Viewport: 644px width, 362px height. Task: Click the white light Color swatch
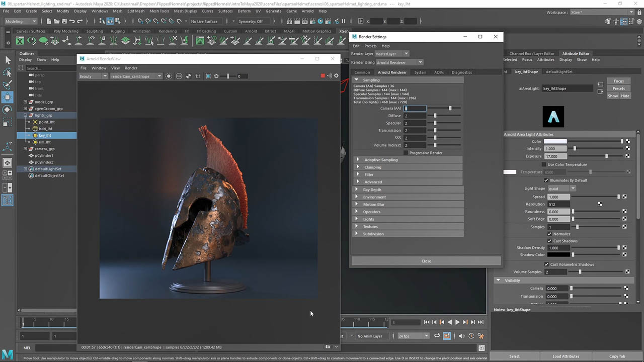[x=555, y=141]
